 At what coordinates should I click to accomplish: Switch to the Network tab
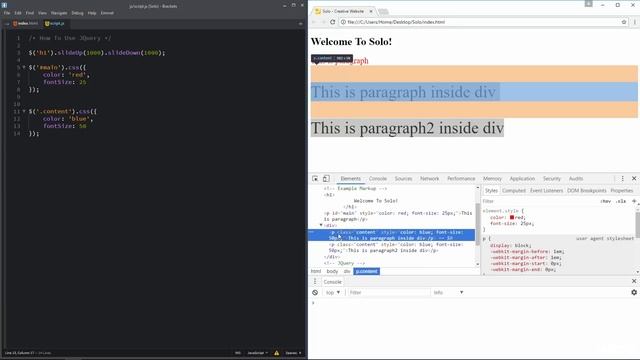[429, 179]
